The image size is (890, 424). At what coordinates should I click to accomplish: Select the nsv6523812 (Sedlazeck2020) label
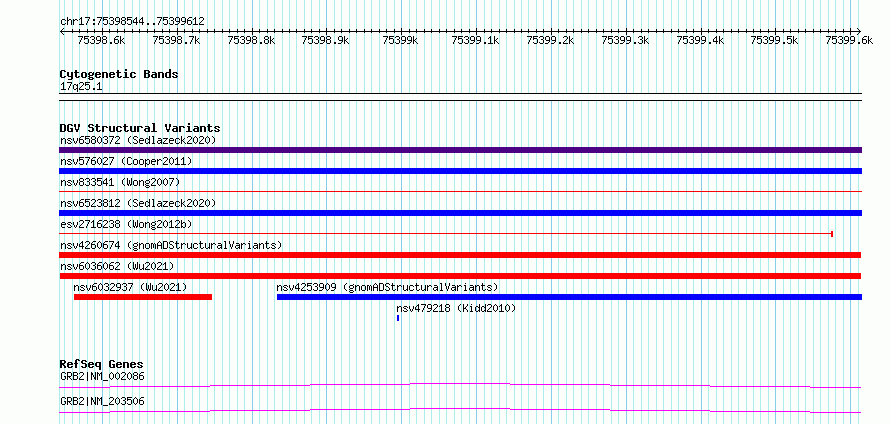pos(138,203)
